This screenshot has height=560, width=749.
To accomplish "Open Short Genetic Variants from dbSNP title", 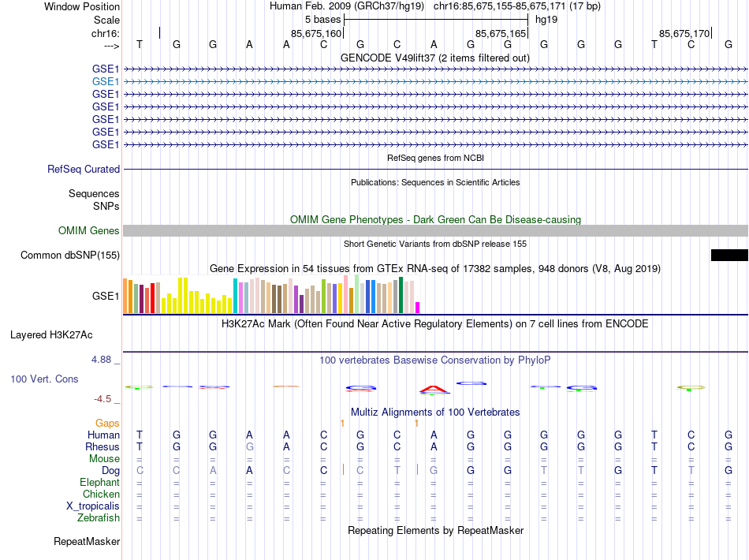I will click(435, 244).
